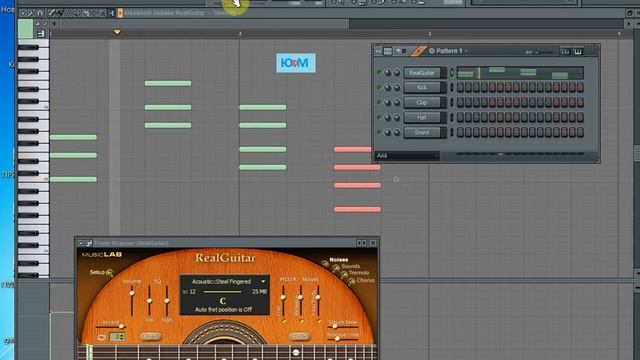Mute the Kick channel via its green LED
Screen dimensions: 640x360
pyautogui.click(x=379, y=87)
